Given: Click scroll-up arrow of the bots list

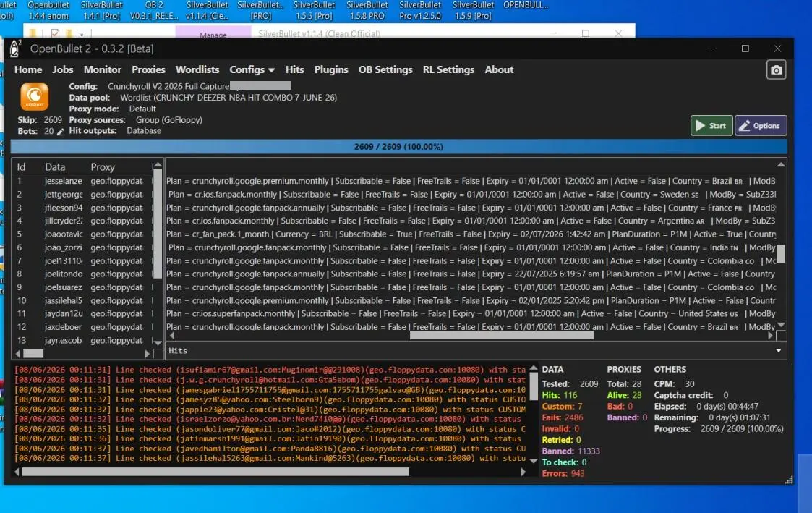Looking at the screenshot, I should coord(158,165).
